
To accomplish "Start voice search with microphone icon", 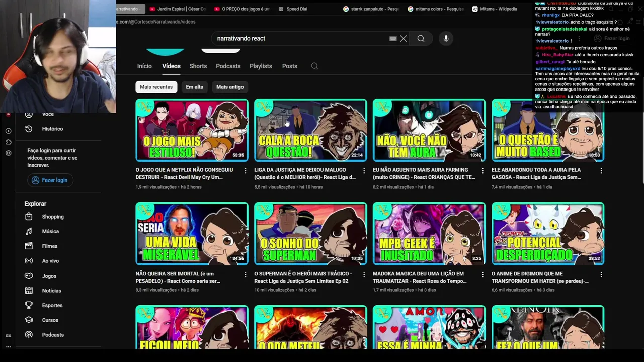I will (446, 38).
